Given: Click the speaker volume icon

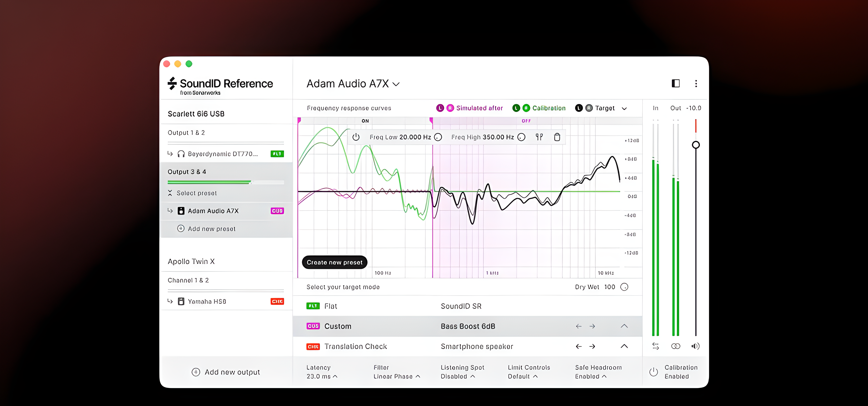Looking at the screenshot, I should [696, 346].
